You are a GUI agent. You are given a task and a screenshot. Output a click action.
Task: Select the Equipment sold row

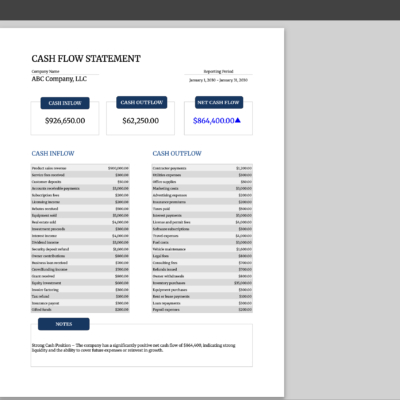(x=80, y=215)
